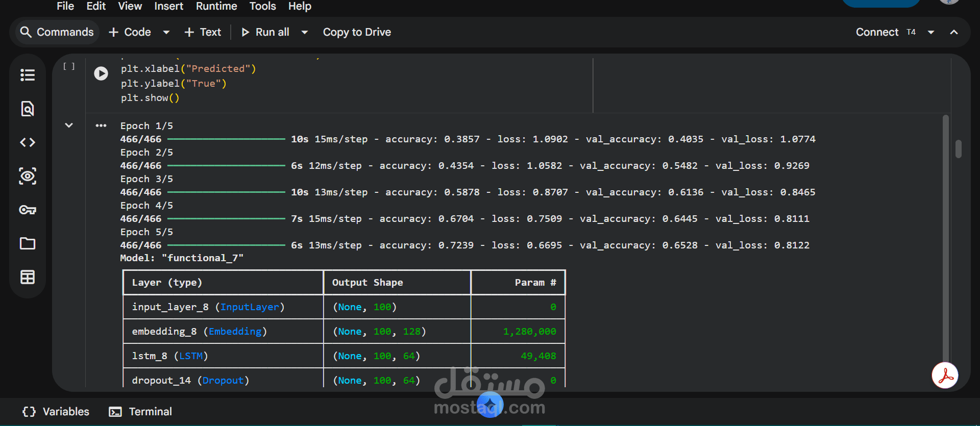This screenshot has height=426, width=980.
Task: Click the cell execution count brackets
Action: (x=69, y=66)
